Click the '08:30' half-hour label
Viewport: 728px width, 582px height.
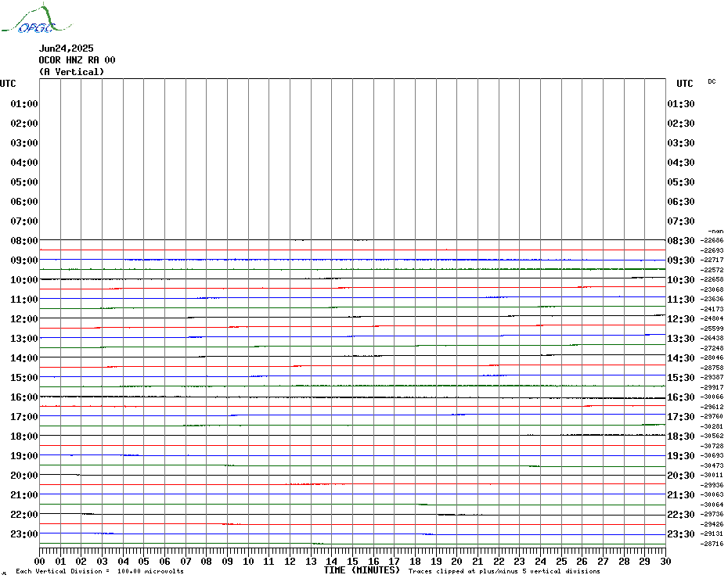click(681, 240)
